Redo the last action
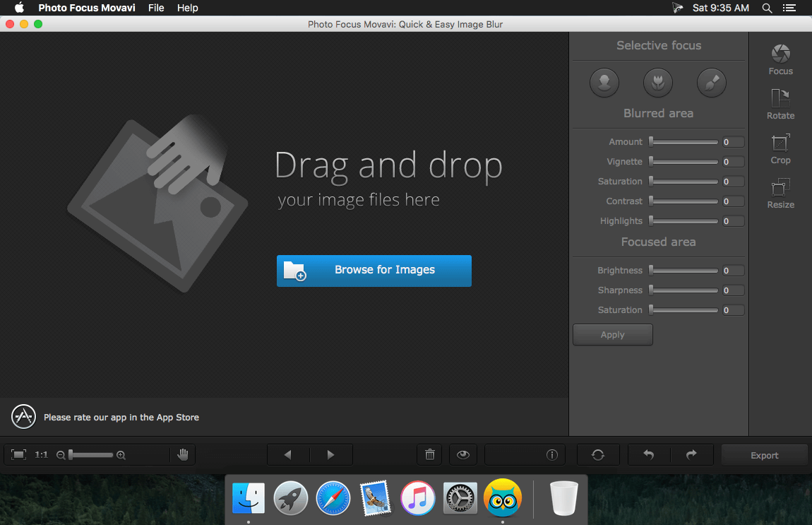The width and height of the screenshot is (812, 525). coord(692,454)
